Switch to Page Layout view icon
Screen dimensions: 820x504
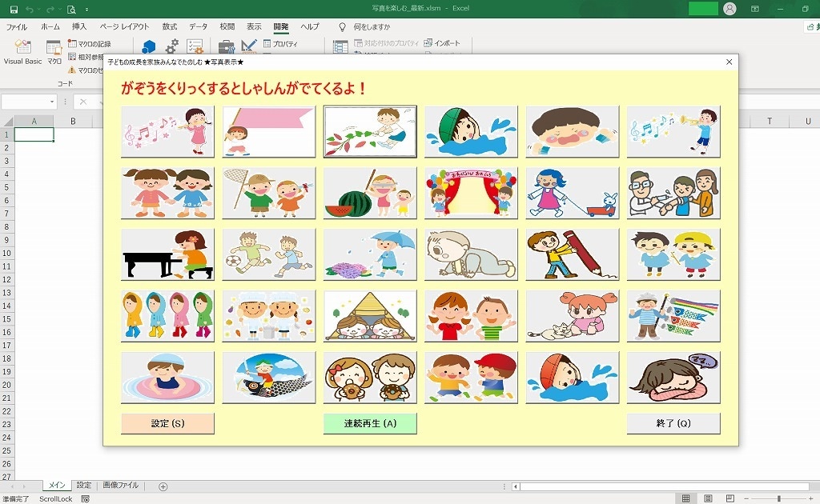[x=708, y=498]
